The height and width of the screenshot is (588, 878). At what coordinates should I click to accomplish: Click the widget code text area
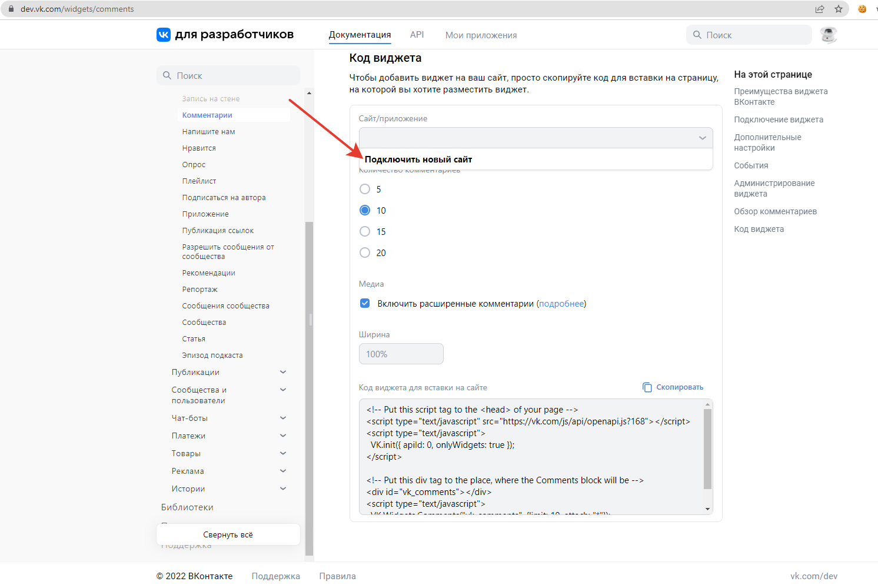(x=531, y=457)
